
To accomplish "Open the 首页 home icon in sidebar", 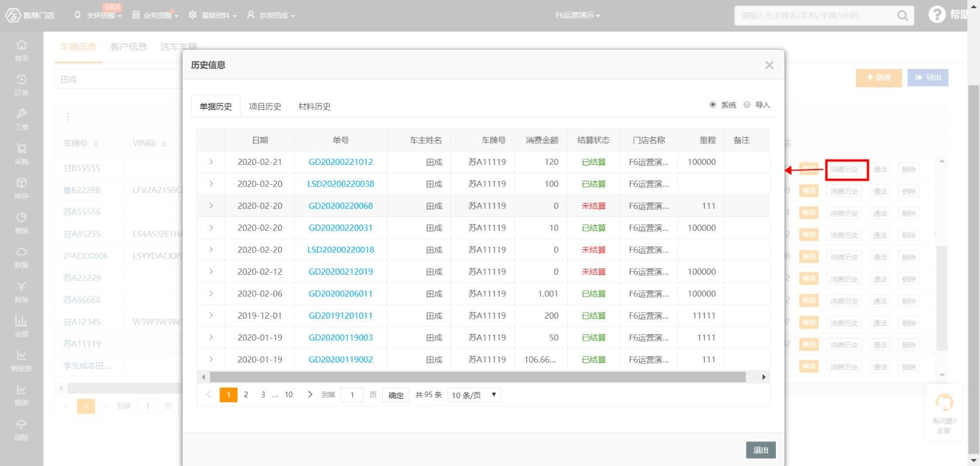I will 21,44.
